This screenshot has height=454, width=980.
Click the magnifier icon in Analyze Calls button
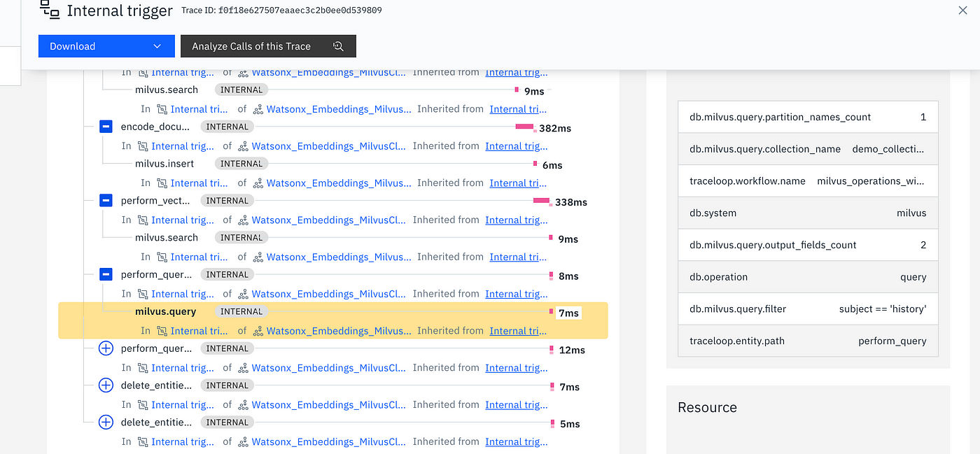[338, 46]
